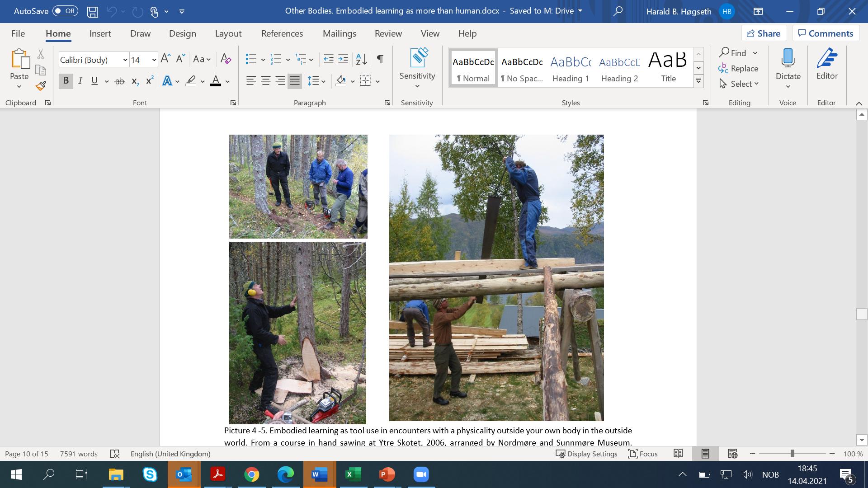The image size is (868, 488).
Task: Click the Sort A-Z icon
Action: click(x=361, y=59)
